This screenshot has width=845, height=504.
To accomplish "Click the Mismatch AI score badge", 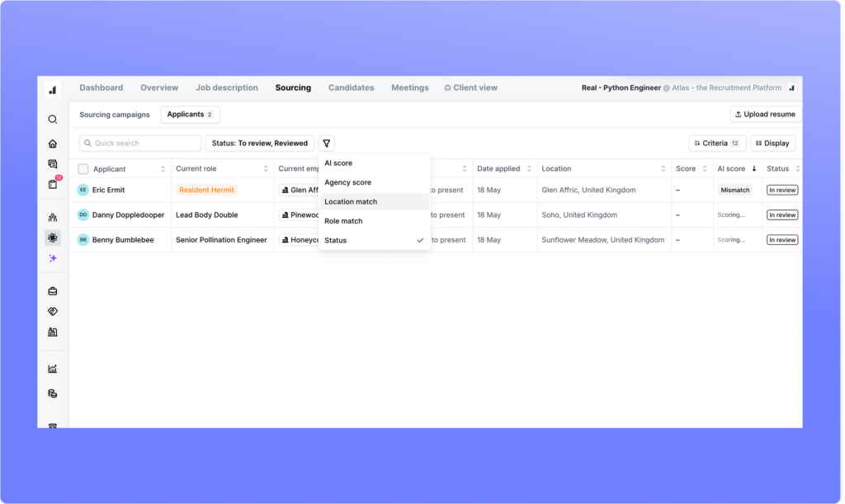I will point(735,190).
